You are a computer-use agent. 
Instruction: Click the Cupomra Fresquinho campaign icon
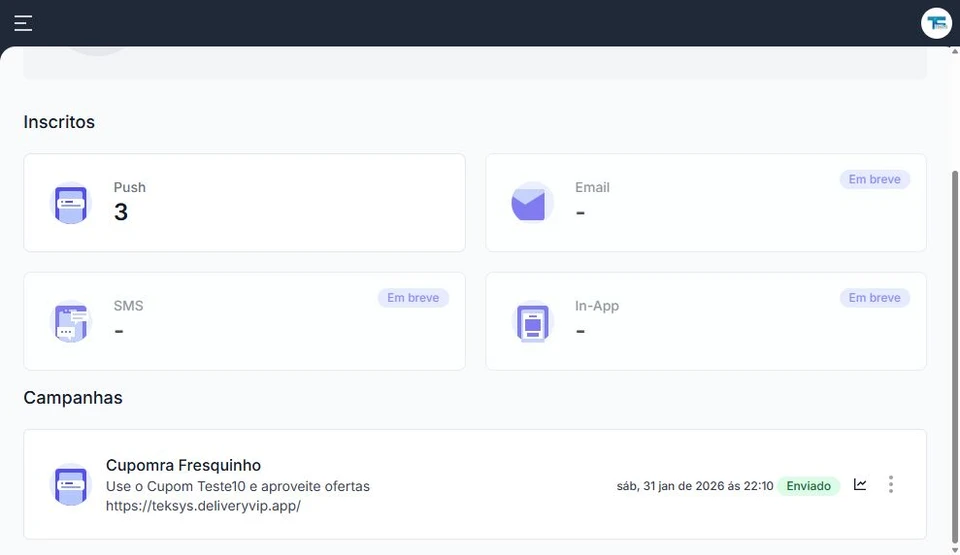click(70, 485)
